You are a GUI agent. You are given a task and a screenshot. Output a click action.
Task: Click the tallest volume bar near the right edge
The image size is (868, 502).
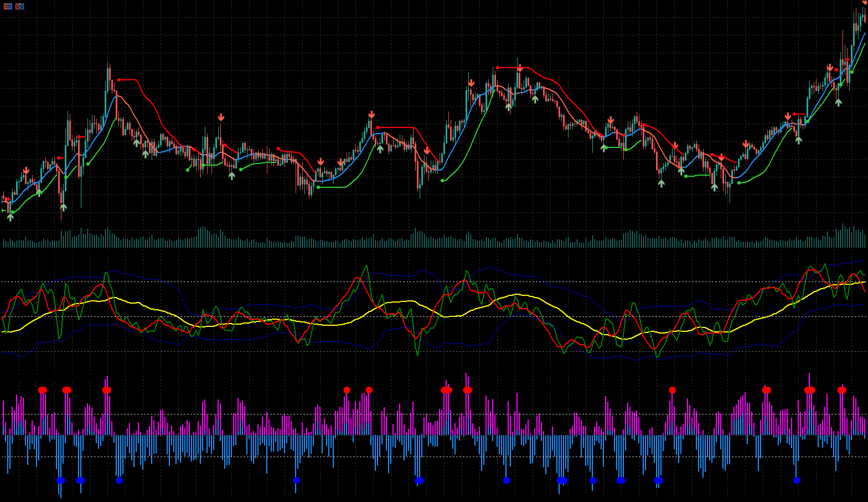pos(843,235)
